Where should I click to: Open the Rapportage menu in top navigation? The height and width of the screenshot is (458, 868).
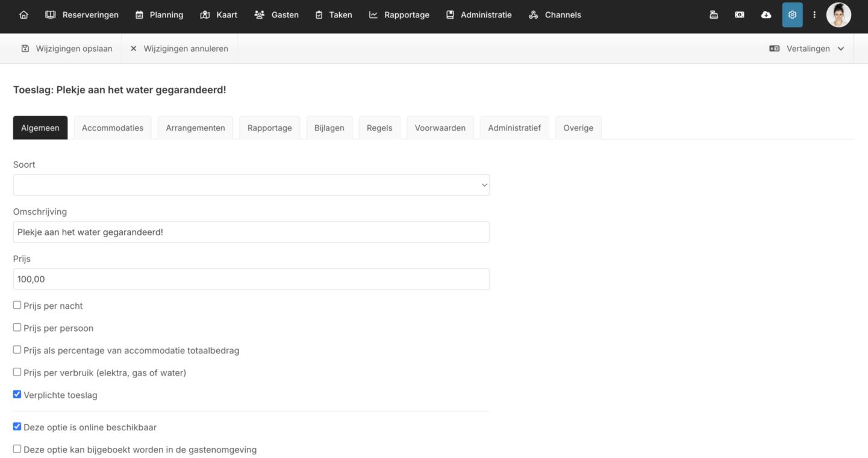[399, 15]
